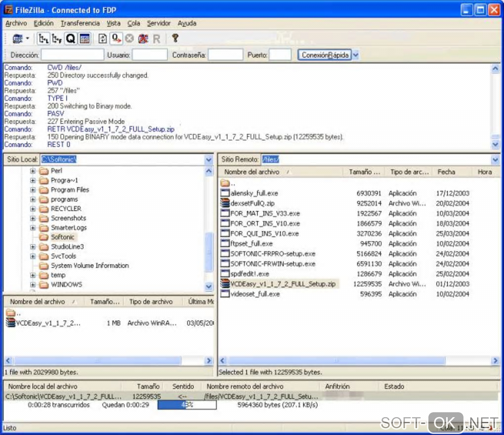
Task: Open the Ayuda menu
Action: point(187,23)
